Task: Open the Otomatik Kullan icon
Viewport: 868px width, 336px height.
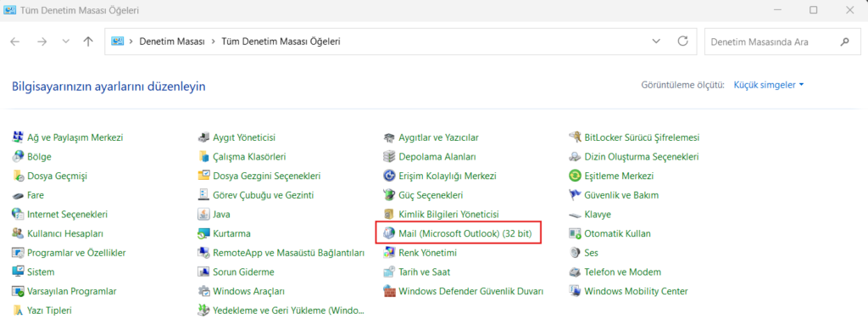Action: [x=576, y=233]
